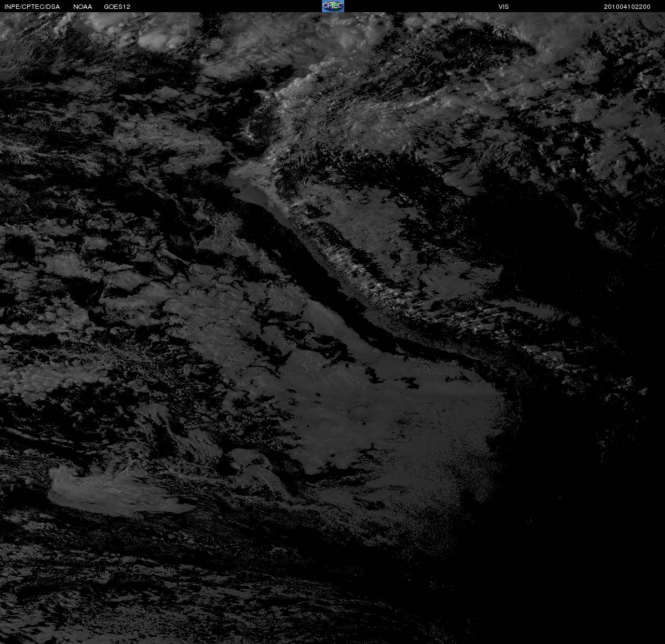
Task: Click the VIS channel label
Action: point(504,7)
